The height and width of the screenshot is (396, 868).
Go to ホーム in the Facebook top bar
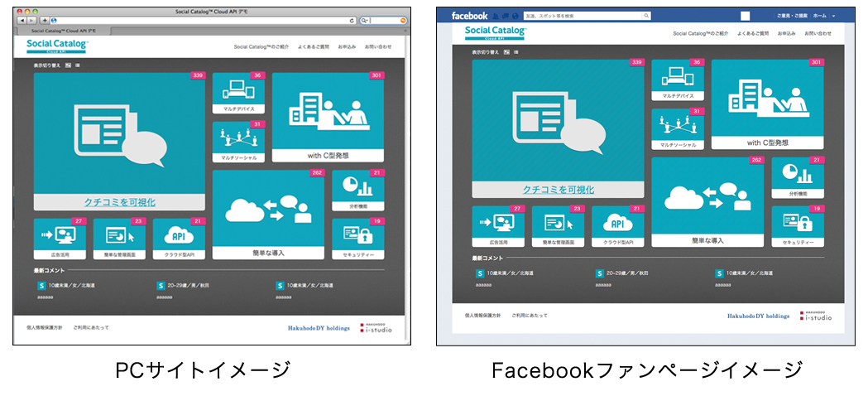coord(820,16)
